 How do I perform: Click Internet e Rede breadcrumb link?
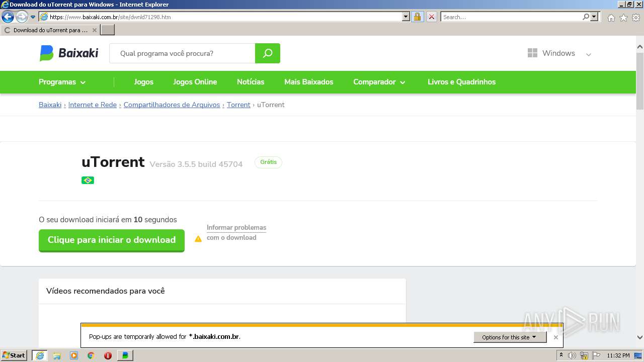[93, 105]
